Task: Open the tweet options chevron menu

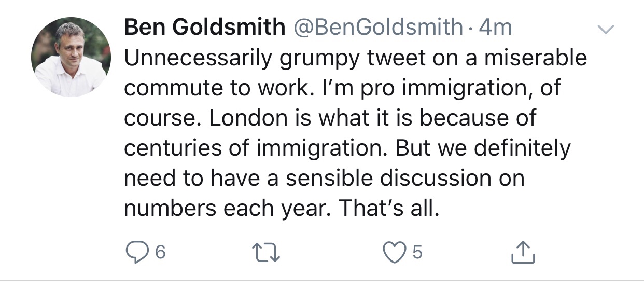Action: (x=606, y=30)
